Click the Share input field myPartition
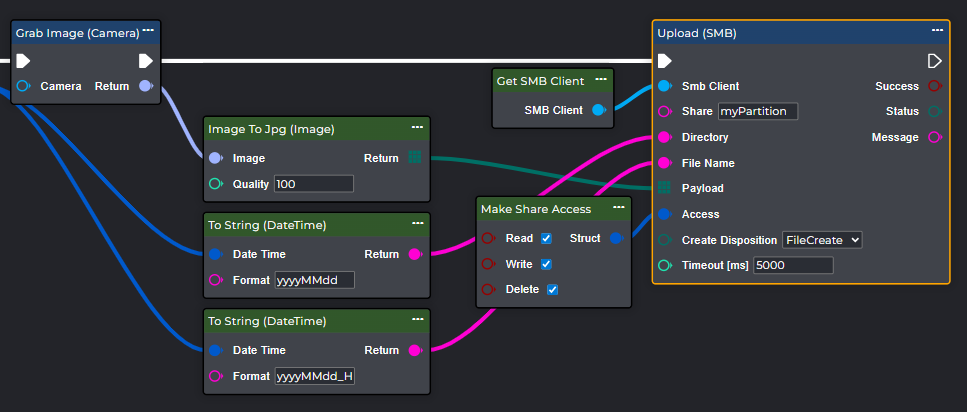This screenshot has height=412, width=967. (x=758, y=111)
